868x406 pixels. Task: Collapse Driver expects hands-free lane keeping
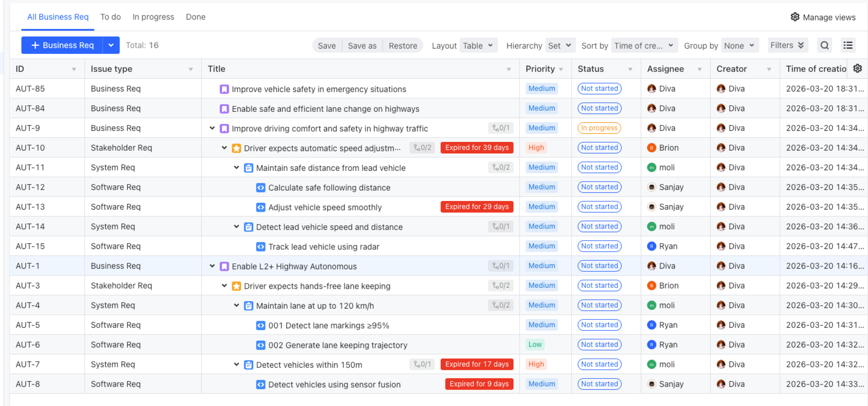pos(224,286)
